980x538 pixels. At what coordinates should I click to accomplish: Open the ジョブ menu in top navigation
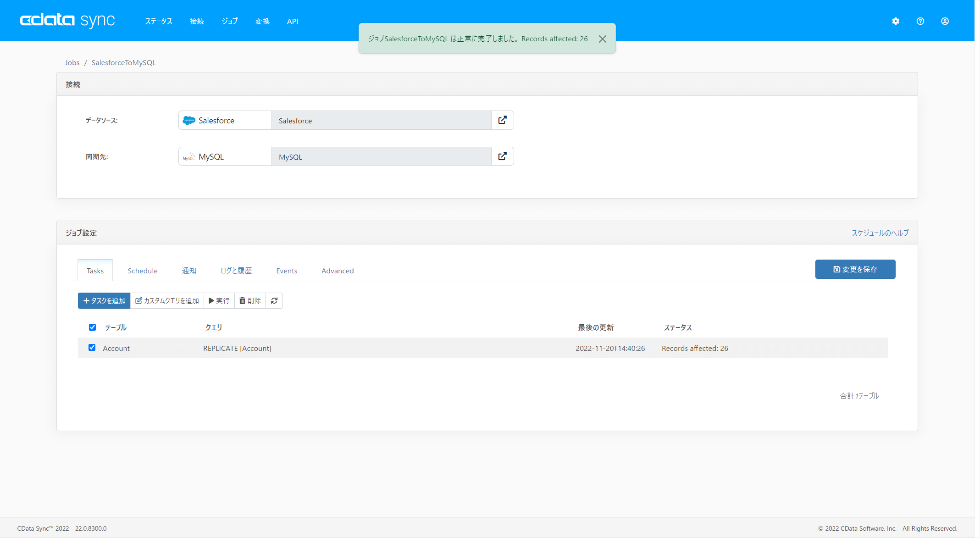click(229, 21)
